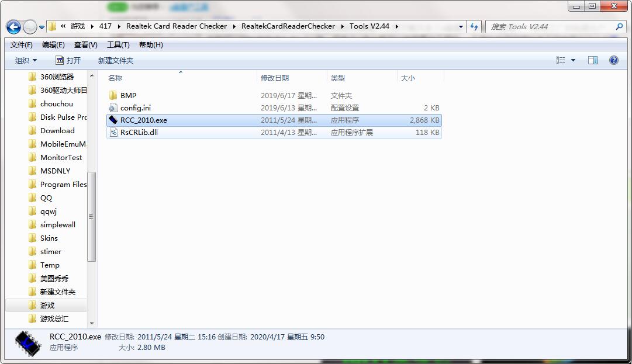Click the back navigation arrow
The image size is (632, 364).
13,27
